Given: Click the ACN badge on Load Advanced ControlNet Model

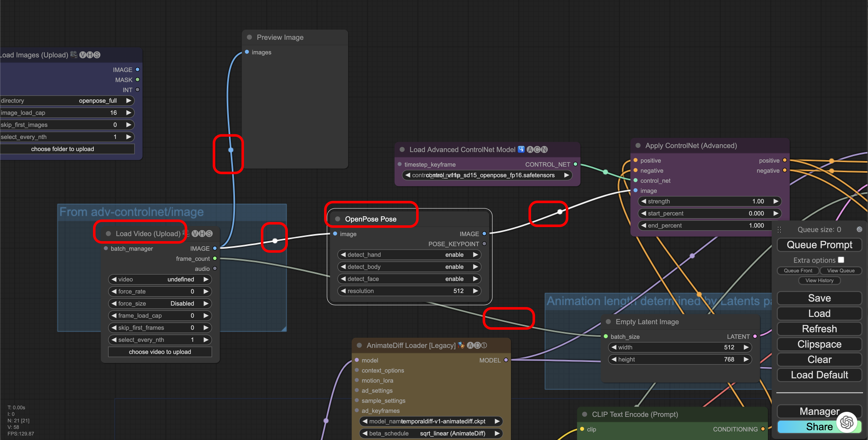Looking at the screenshot, I should pyautogui.click(x=537, y=150).
